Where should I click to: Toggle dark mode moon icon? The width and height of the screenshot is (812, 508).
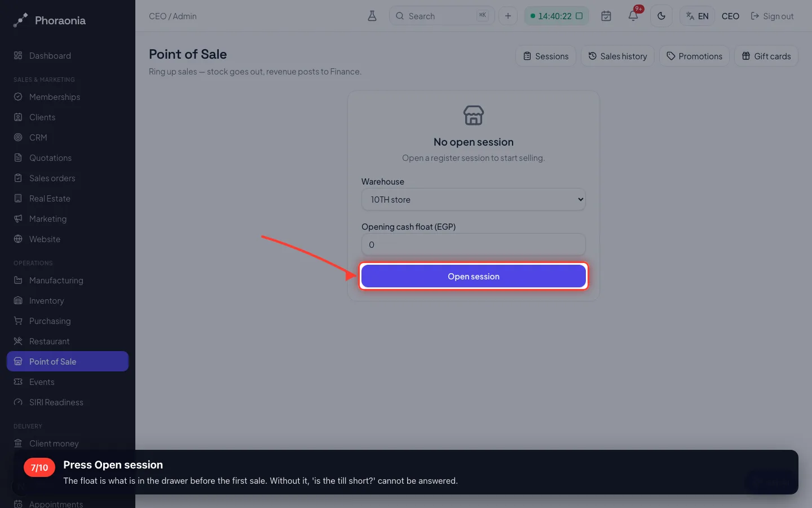click(x=661, y=16)
